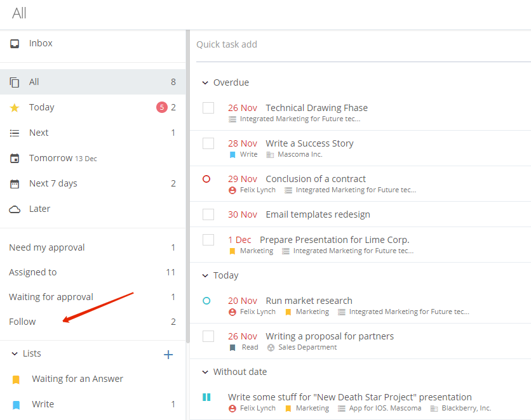531x420 pixels.
Task: Click project icon under Run market research
Action: 342,312
